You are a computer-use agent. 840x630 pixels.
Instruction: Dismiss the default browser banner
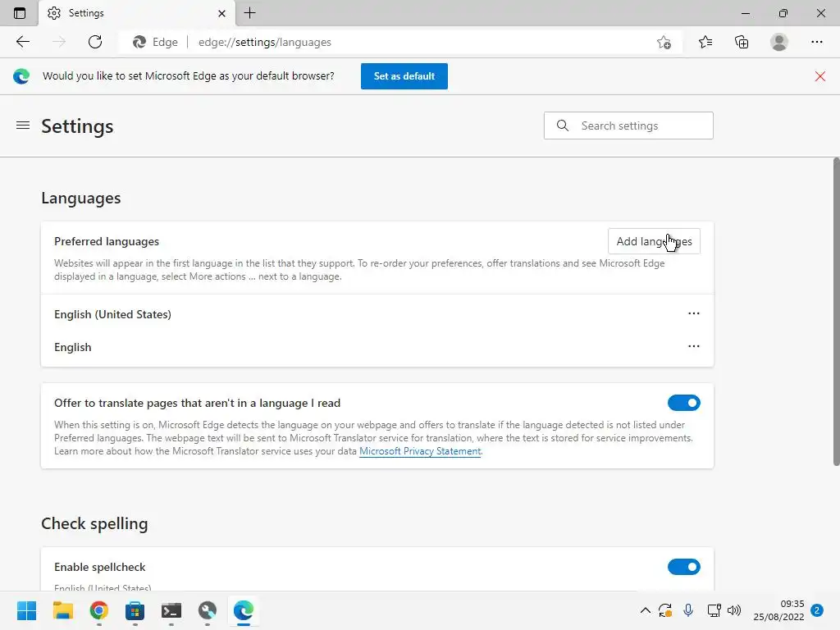point(819,76)
